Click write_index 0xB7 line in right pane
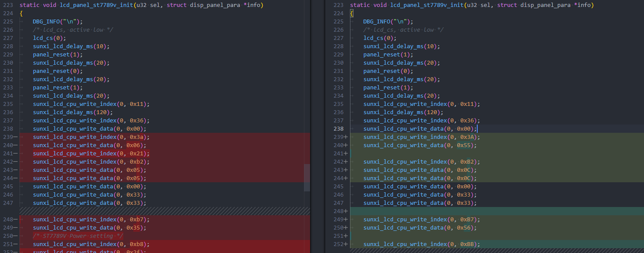Screen dimensions: 644x253 [x=422, y=220]
